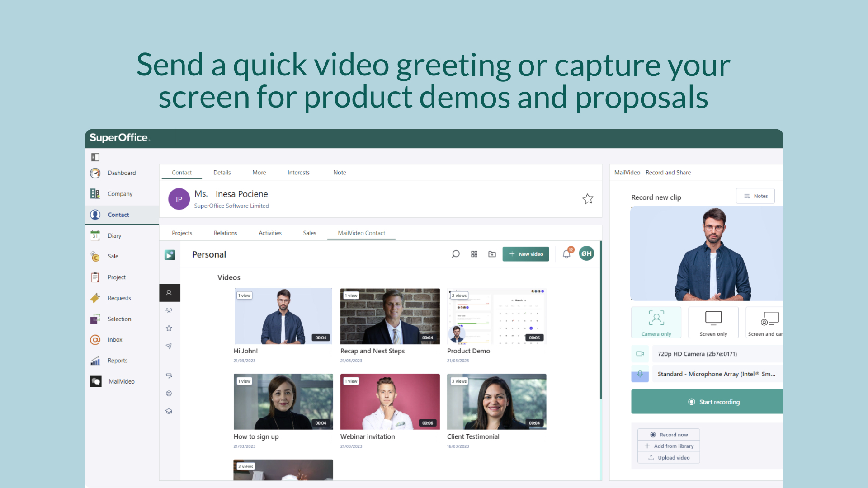The height and width of the screenshot is (488, 868).
Task: Open comments icon in MailVideo sidebar
Action: point(169,375)
